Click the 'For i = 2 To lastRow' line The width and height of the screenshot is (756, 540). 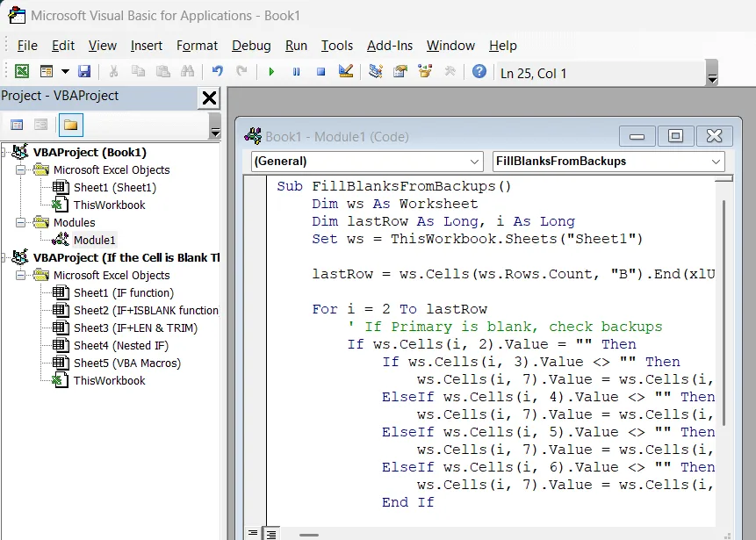(400, 309)
